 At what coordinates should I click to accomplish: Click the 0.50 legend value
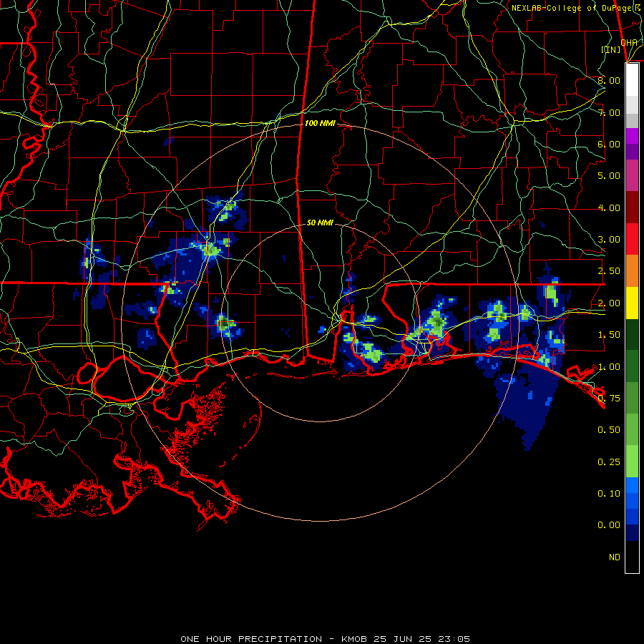point(609,430)
